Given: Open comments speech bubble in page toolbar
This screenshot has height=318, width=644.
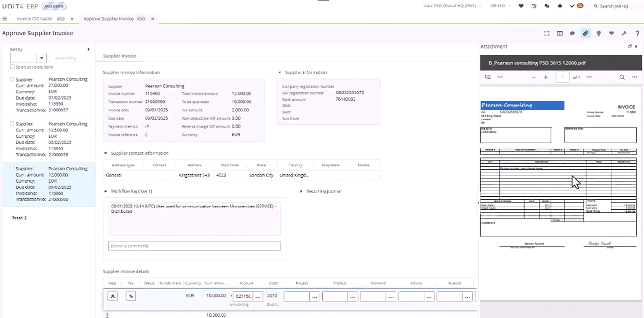Looking at the screenshot, I should pos(572,33).
